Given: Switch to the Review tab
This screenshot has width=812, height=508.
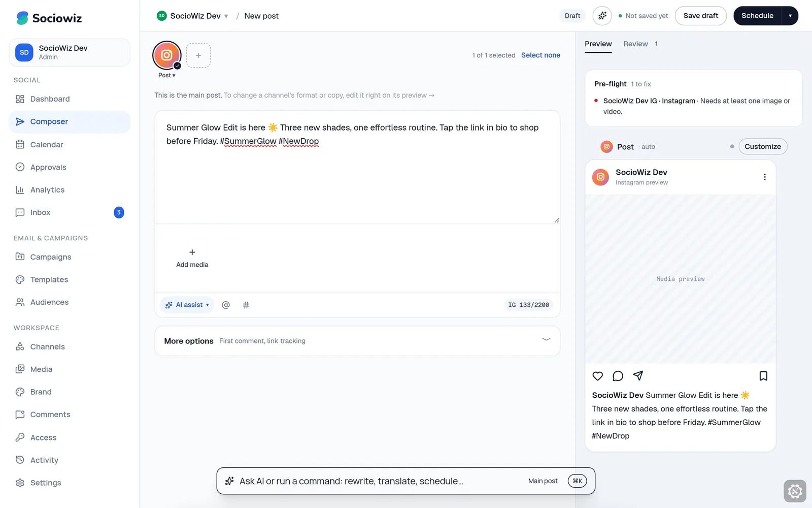Looking at the screenshot, I should (x=640, y=44).
